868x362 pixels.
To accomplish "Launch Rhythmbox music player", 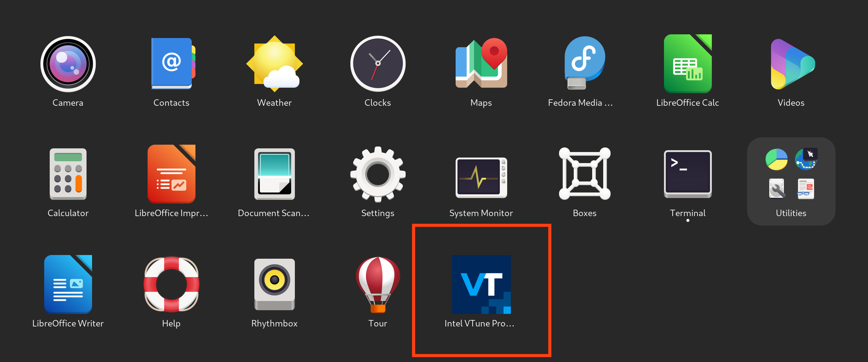I will point(274,285).
